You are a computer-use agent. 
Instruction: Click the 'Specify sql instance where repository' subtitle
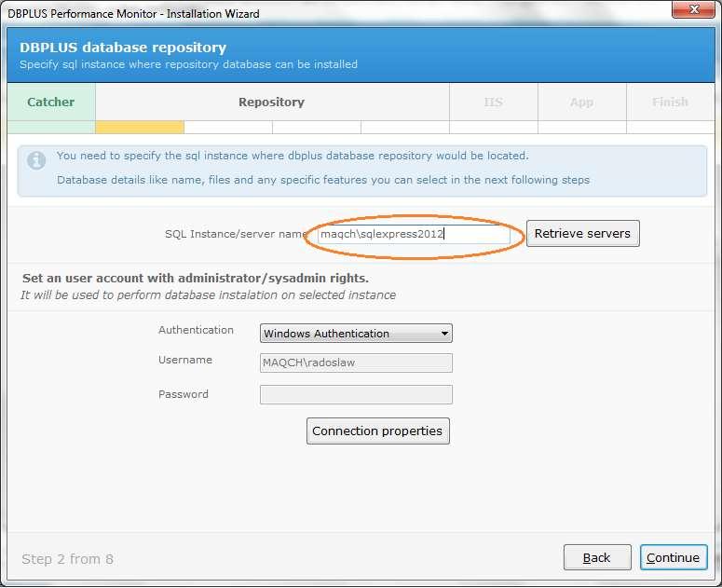pos(188,64)
